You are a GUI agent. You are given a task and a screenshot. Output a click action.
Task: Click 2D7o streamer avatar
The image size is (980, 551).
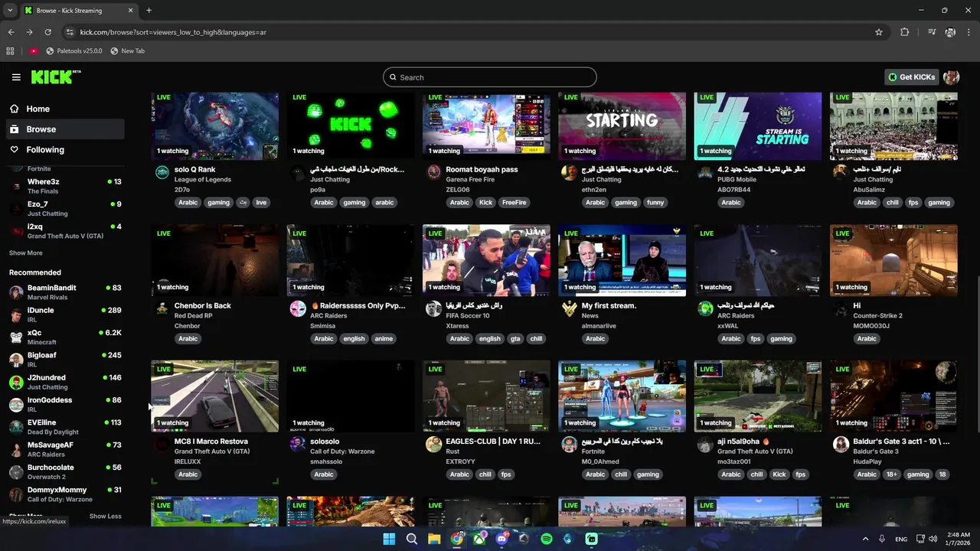point(162,172)
